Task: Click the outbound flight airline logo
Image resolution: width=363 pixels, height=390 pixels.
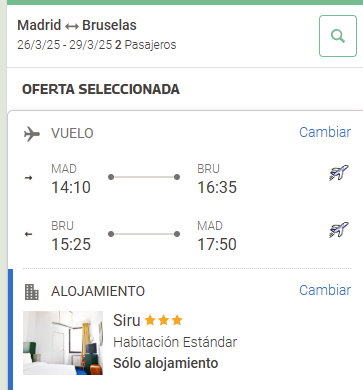Action: pyautogui.click(x=339, y=173)
